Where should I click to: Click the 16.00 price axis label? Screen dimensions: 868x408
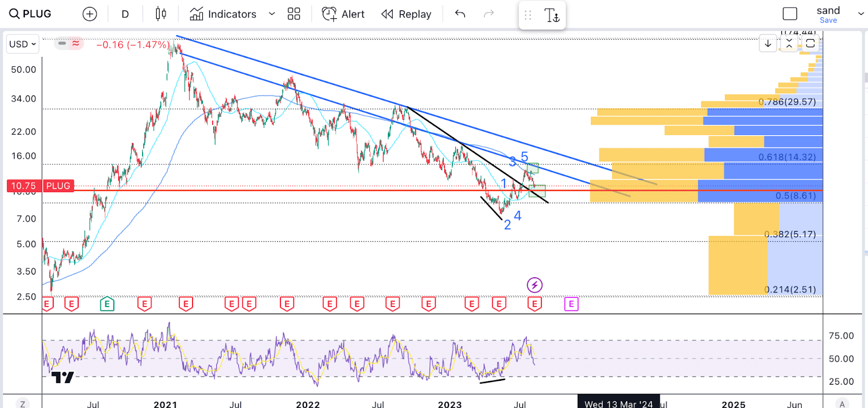[23, 156]
